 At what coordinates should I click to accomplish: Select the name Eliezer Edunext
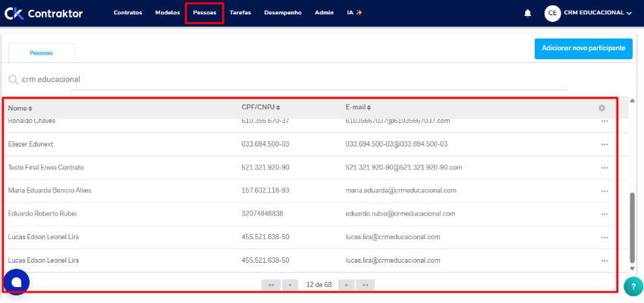tap(31, 144)
